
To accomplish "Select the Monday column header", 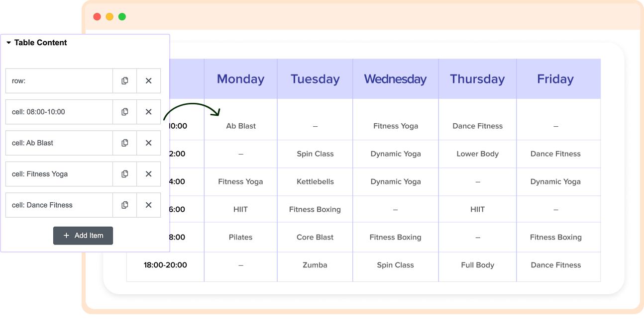I will pos(240,79).
